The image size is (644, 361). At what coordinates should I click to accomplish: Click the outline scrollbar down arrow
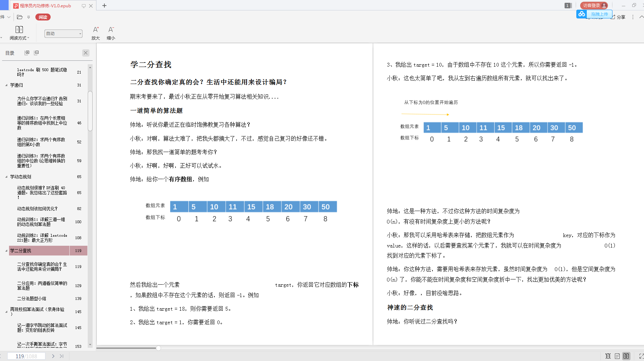pos(90,345)
